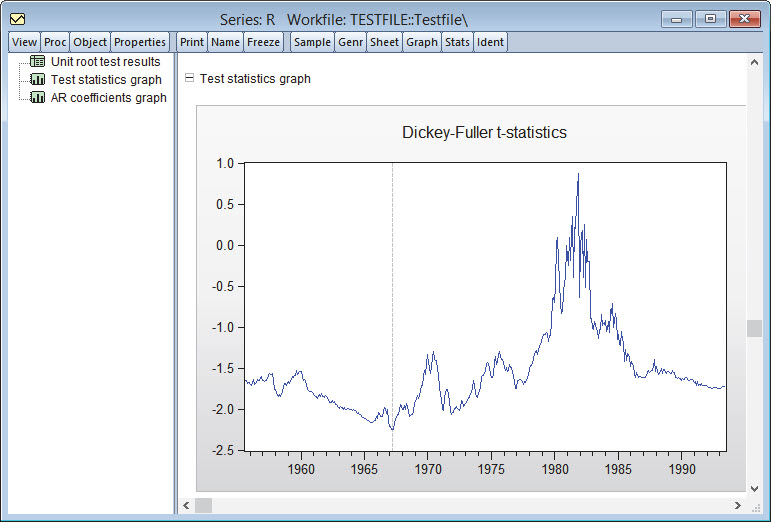Click the Genr button
This screenshot has width=771, height=522.
[351, 42]
